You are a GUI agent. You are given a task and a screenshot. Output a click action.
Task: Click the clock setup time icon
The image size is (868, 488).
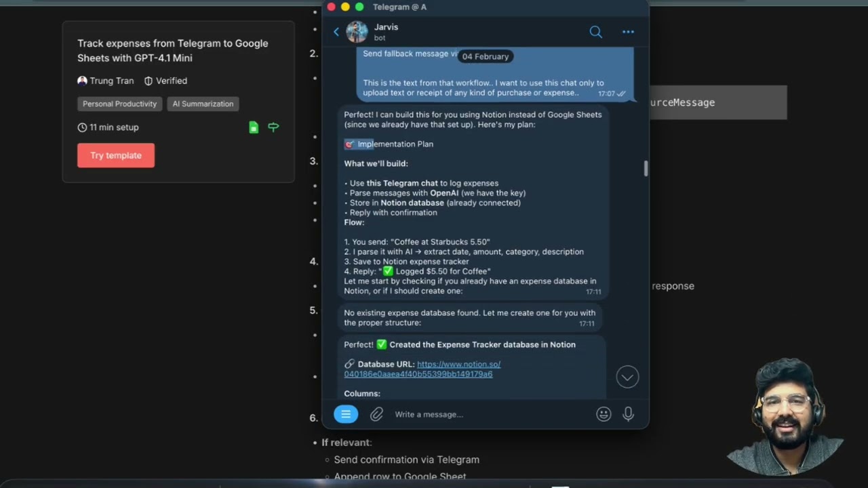pyautogui.click(x=82, y=127)
